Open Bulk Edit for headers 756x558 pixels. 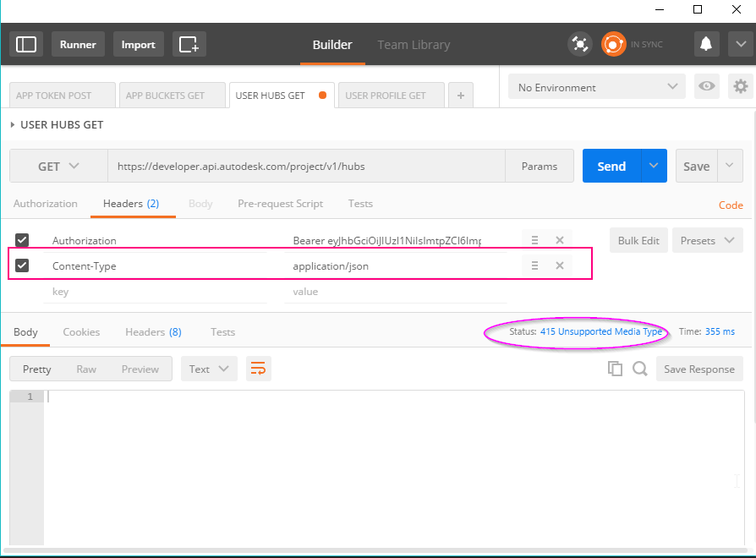[638, 240]
